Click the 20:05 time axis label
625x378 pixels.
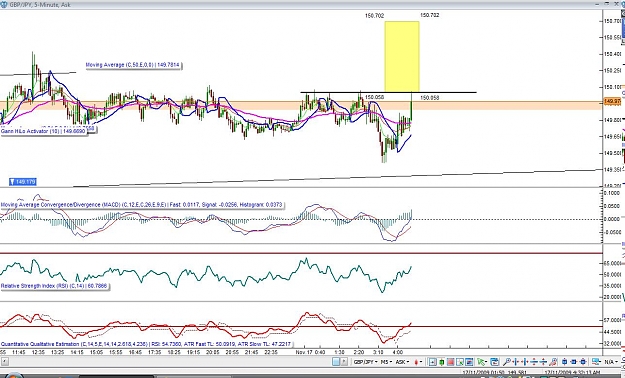click(x=213, y=352)
